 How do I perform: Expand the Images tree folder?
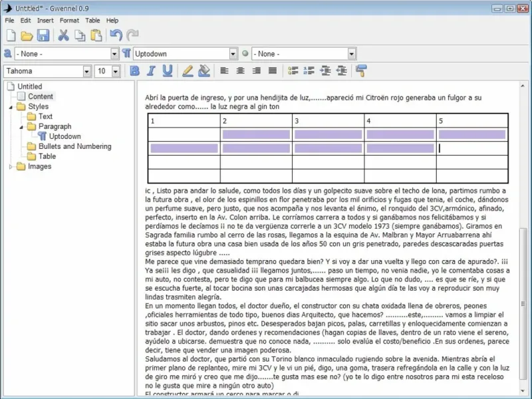point(11,167)
